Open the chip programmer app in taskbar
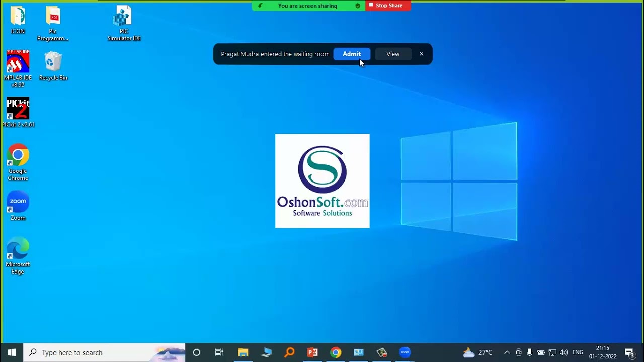The image size is (644, 362). tap(382, 352)
